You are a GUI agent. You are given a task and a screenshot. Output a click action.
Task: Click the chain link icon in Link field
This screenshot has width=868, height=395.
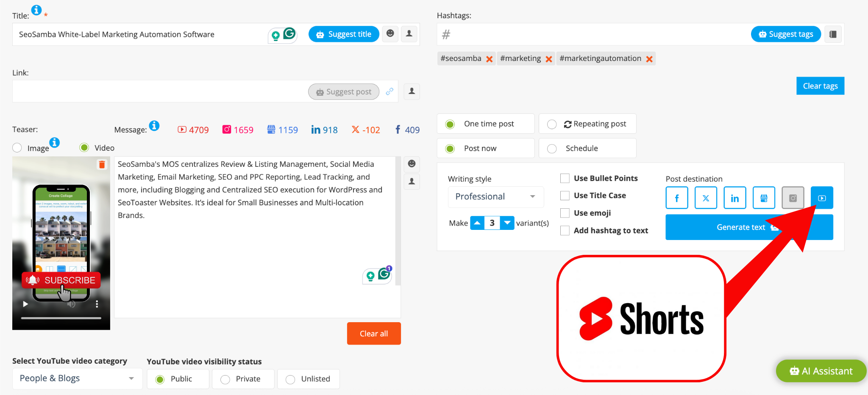[389, 91]
